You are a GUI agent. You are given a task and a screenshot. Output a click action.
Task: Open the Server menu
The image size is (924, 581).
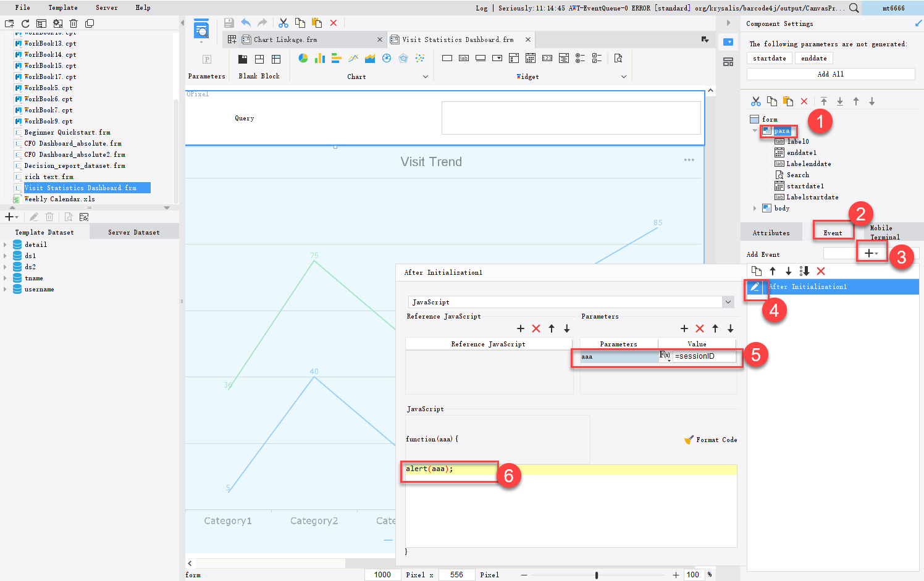[x=106, y=7]
